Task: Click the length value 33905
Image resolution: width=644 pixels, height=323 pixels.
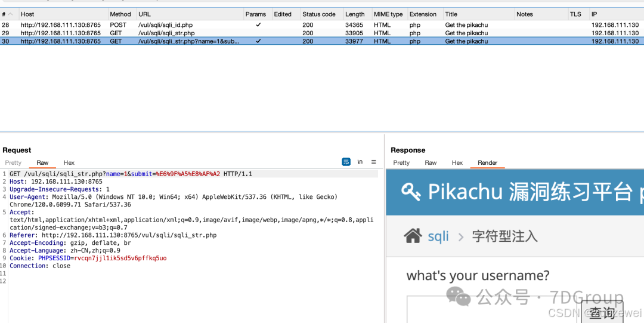Action: (x=354, y=33)
